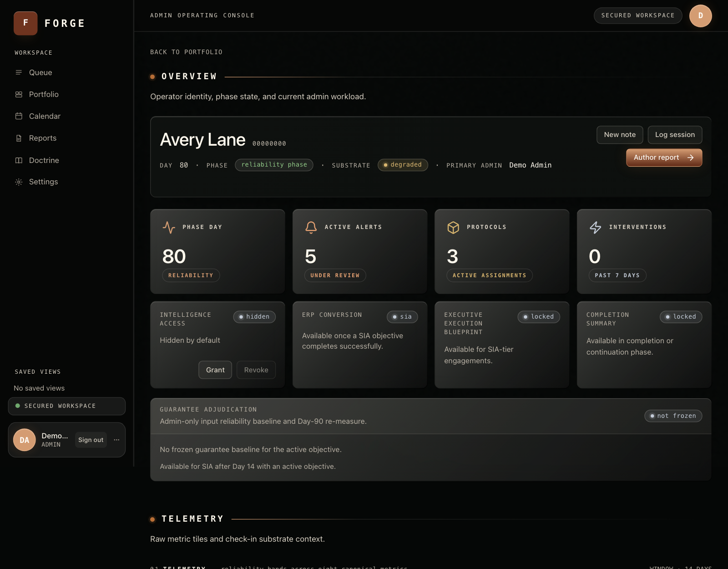Click the hidden status pill
This screenshot has height=569, width=728.
[x=254, y=317]
